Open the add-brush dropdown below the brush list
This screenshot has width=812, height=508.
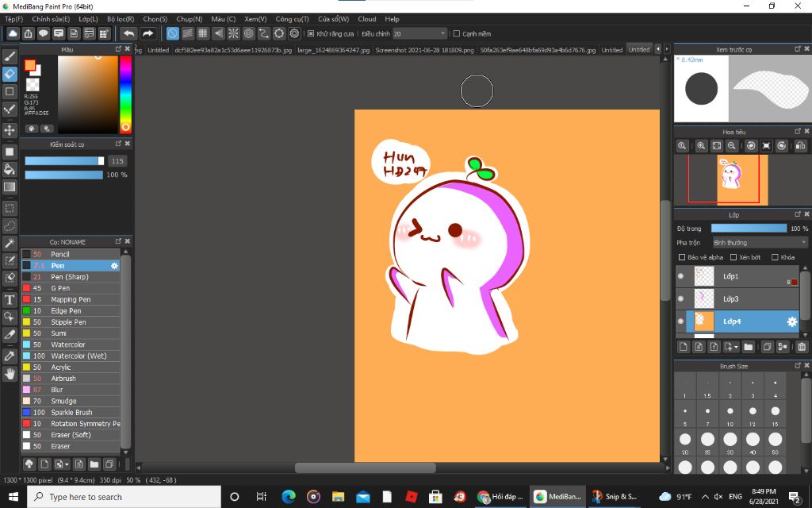[x=62, y=464]
